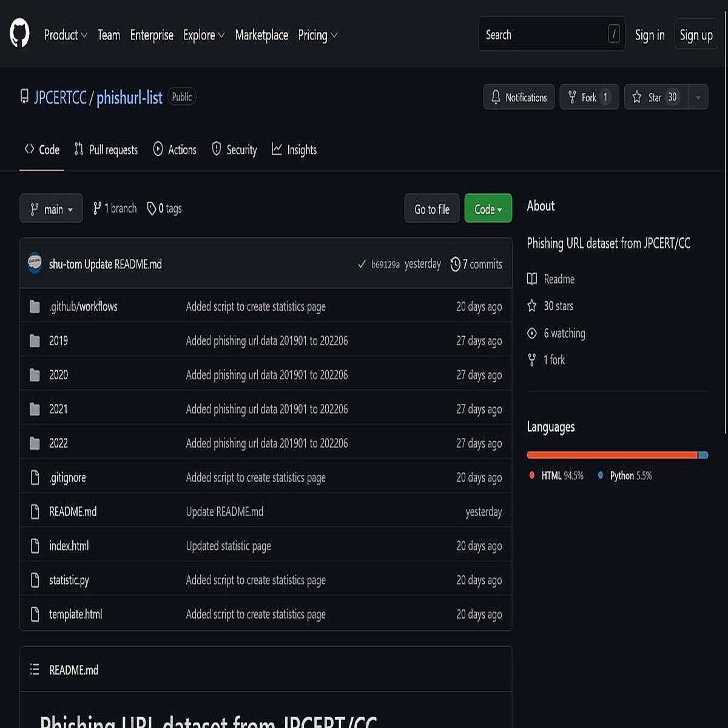This screenshot has height=728, width=728.
Task: Open the main branch dropdown
Action: coord(51,208)
